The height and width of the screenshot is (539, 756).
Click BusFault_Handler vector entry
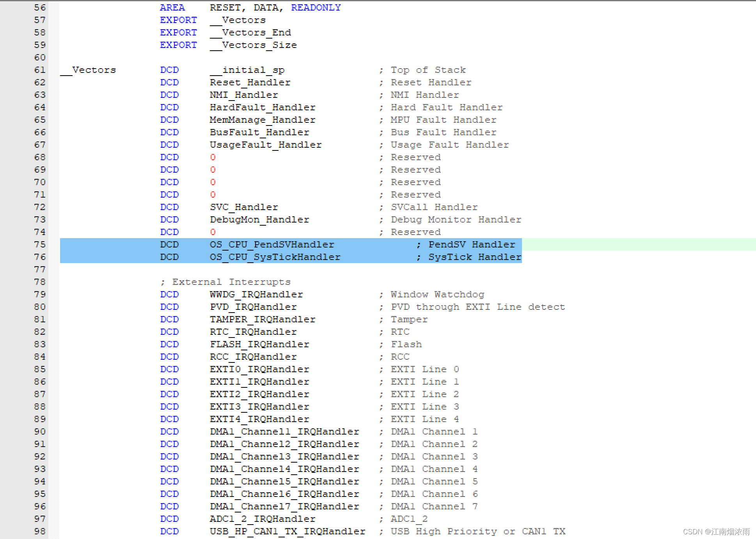259,132
